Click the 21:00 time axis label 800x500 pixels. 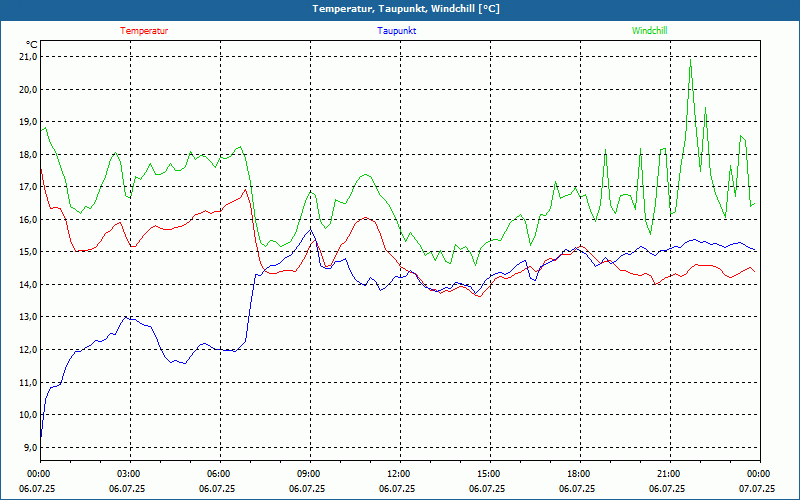669,474
